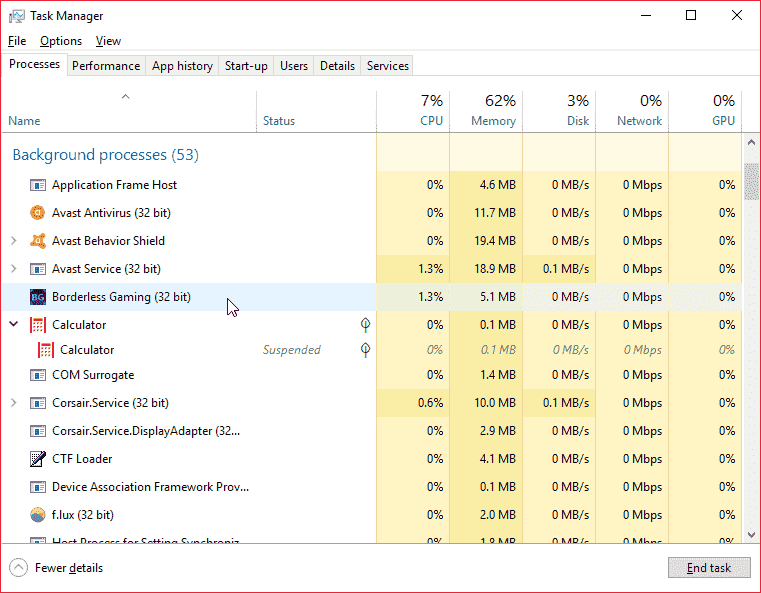The width and height of the screenshot is (761, 593).
Task: Click the Corsair.Service (32 bit) icon
Action: tap(38, 403)
